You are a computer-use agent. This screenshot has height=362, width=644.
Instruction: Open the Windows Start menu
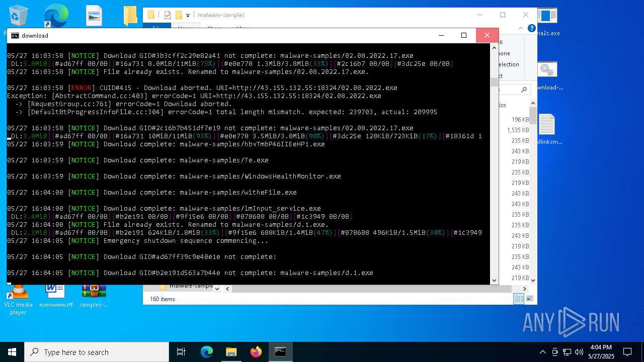tap(12, 352)
